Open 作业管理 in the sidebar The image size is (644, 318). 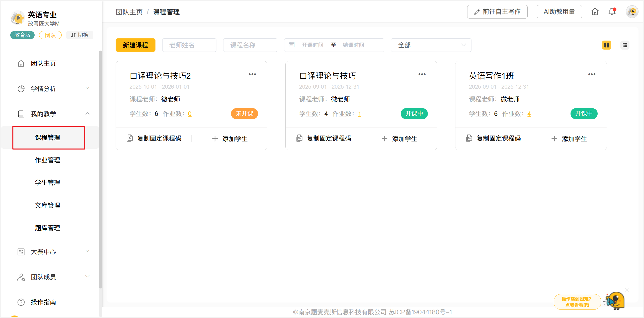(47, 160)
